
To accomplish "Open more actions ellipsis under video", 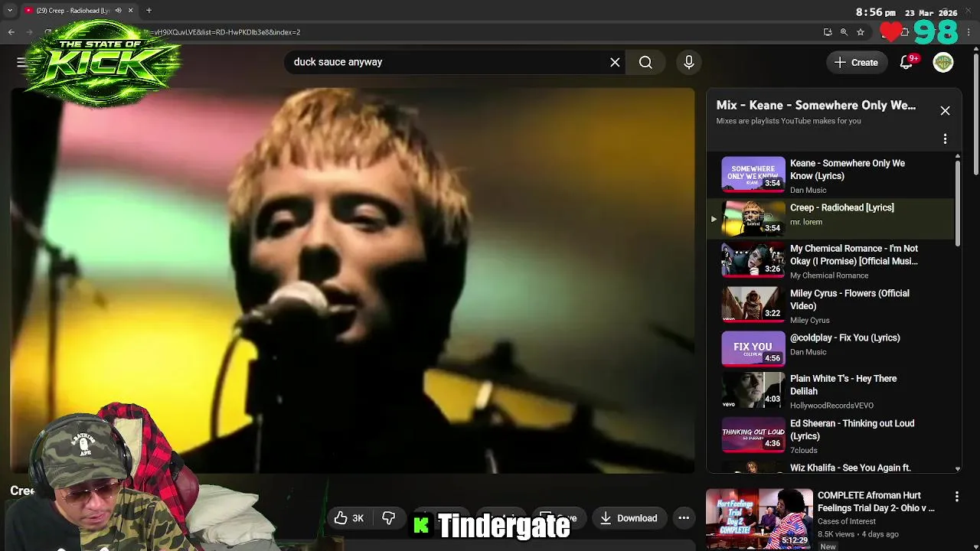I will (684, 518).
